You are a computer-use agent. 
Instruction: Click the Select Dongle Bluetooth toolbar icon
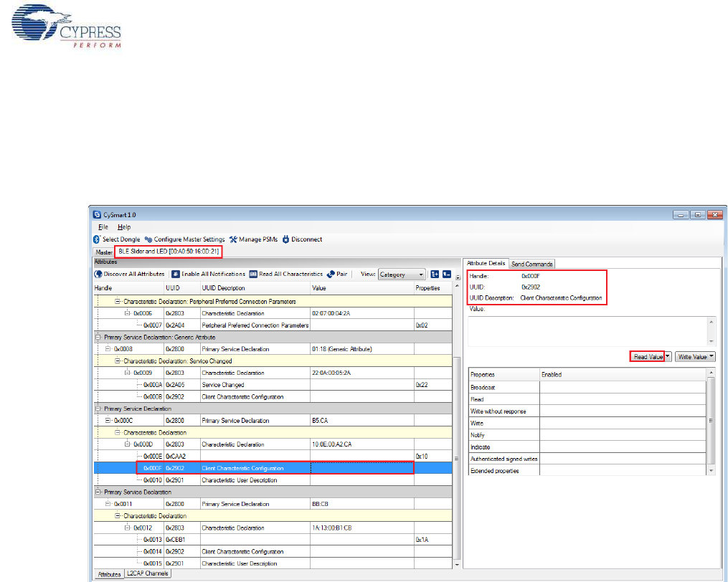[97, 239]
